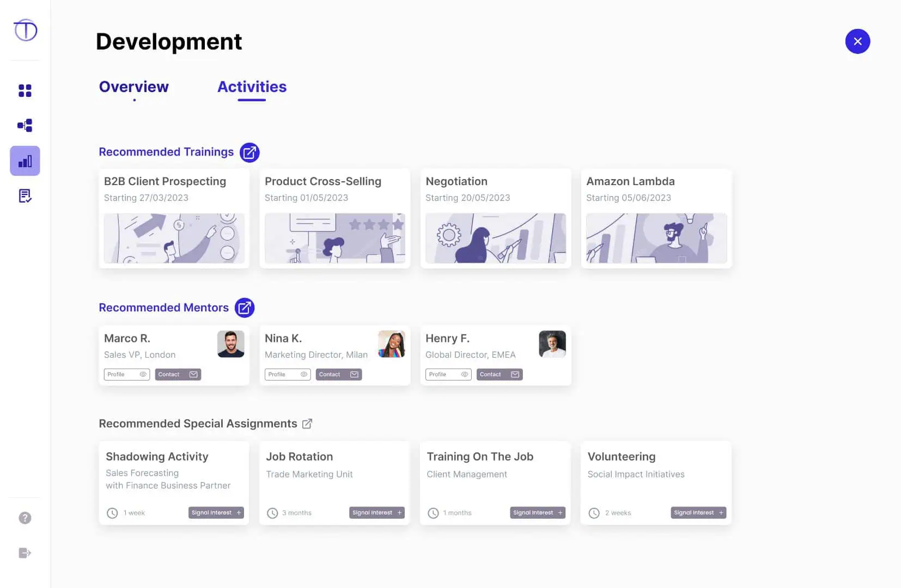The image size is (901, 588).
Task: Signal interest in Job Rotation
Action: click(377, 513)
